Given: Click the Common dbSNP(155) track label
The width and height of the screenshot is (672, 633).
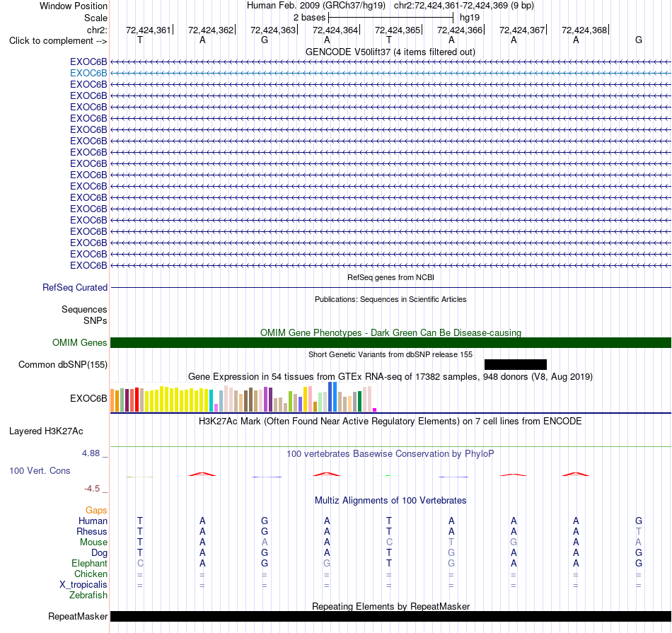Looking at the screenshot, I should pyautogui.click(x=62, y=364).
